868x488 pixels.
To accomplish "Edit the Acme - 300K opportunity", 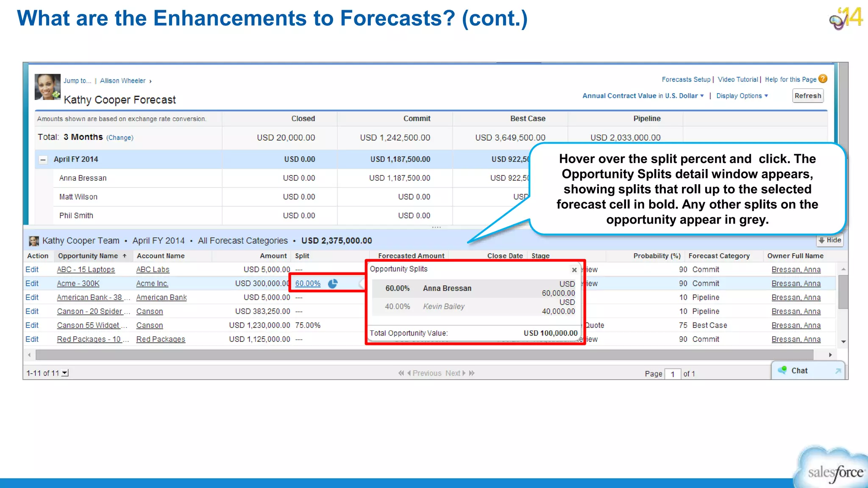I will coord(32,283).
